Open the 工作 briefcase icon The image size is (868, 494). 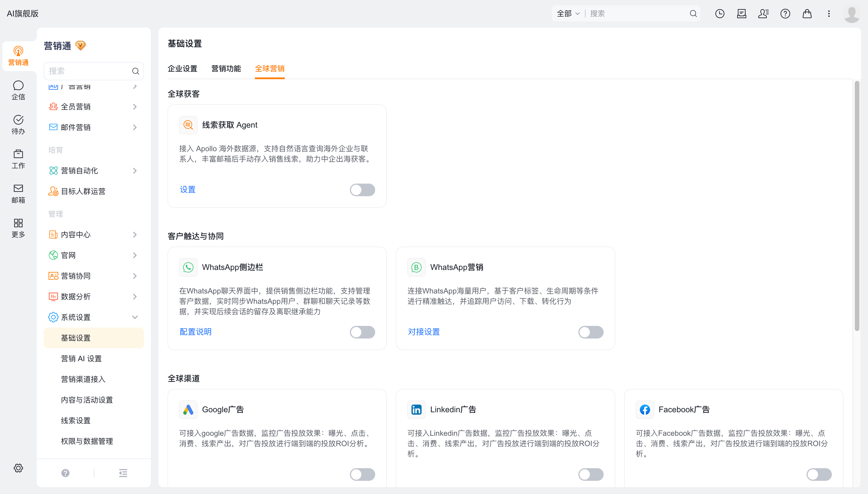(x=18, y=159)
